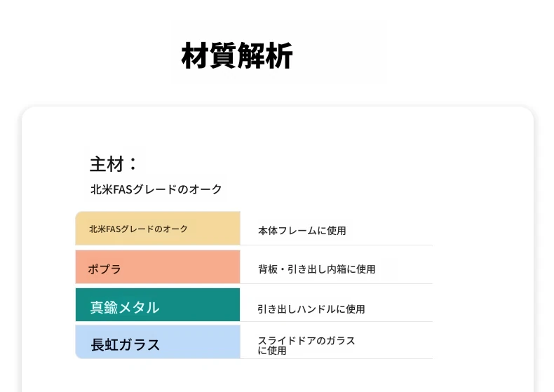
Task: Click the 本体フレームに使用 description
Action: click(302, 230)
